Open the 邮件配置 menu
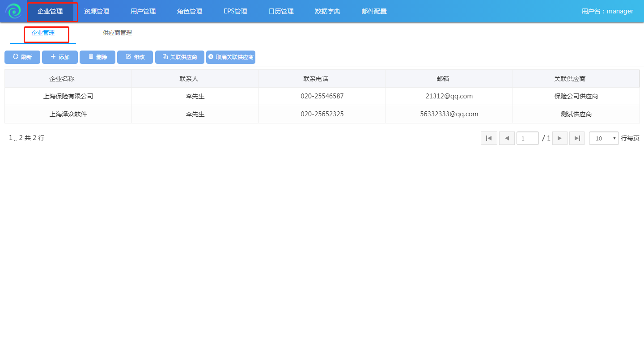 (374, 11)
